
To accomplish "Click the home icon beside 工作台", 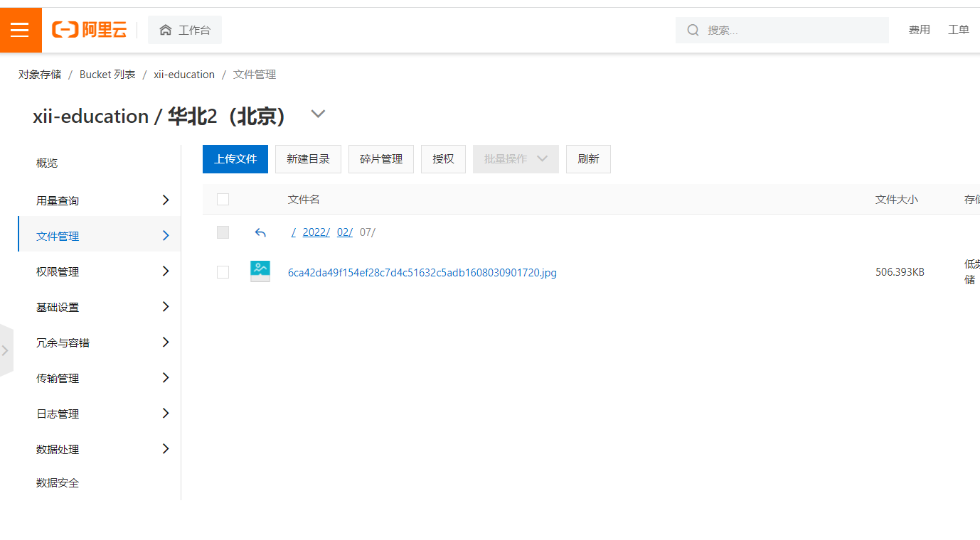I will pos(165,30).
